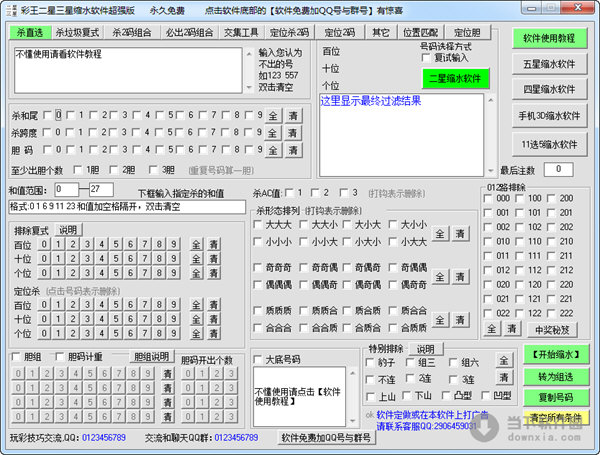Click the green 二星缩水软件 button

coord(455,78)
